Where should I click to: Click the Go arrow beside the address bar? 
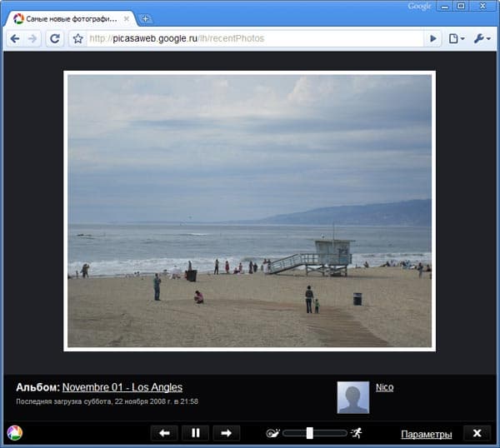coord(432,38)
